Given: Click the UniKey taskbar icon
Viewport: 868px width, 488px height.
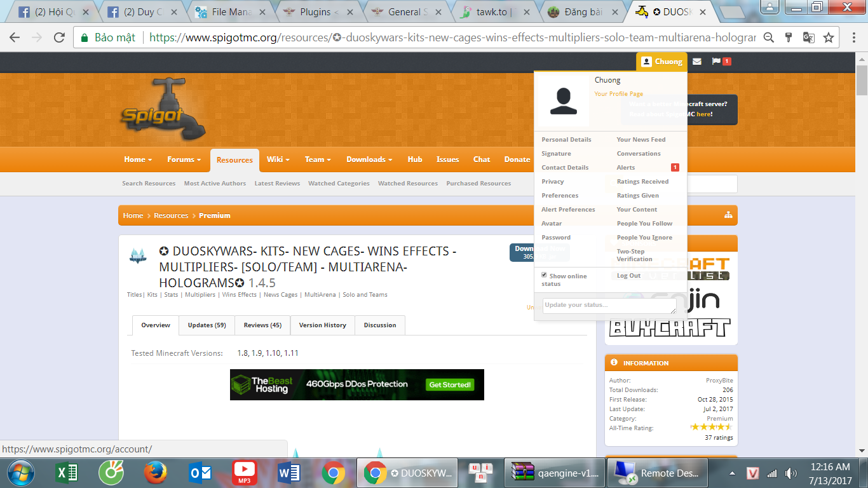Looking at the screenshot, I should pyautogui.click(x=480, y=473).
